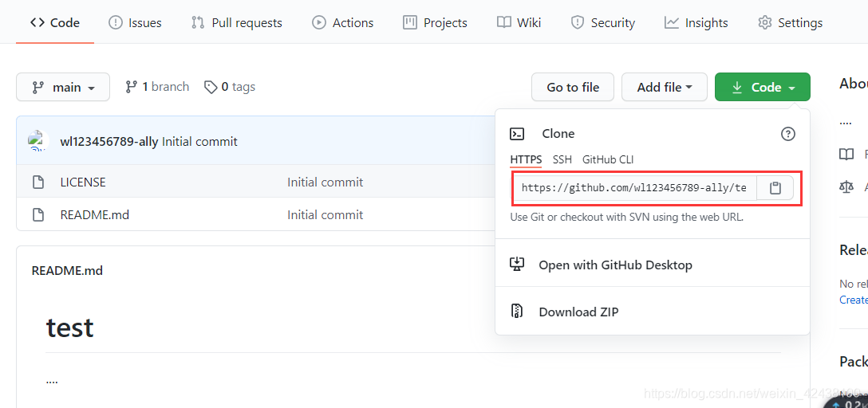Open the Issues tab

click(135, 22)
